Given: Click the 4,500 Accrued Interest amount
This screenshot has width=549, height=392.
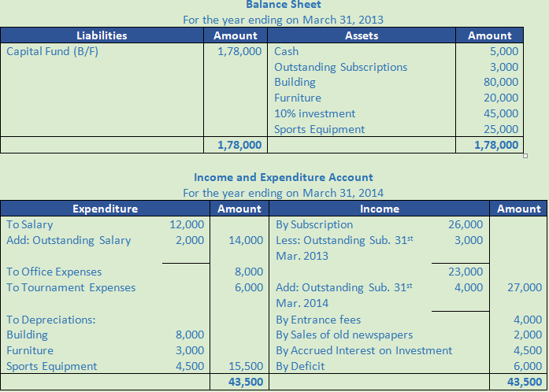Looking at the screenshot, I should (x=528, y=350).
